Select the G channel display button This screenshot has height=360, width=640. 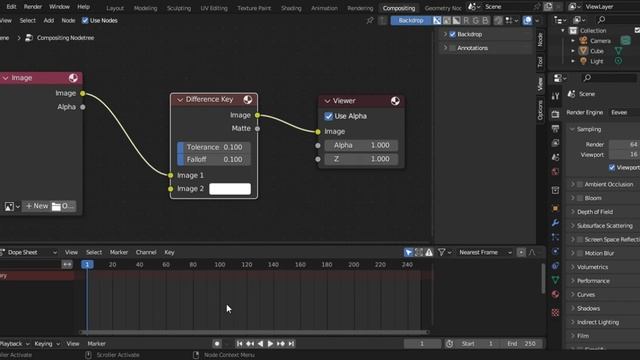[x=476, y=20]
